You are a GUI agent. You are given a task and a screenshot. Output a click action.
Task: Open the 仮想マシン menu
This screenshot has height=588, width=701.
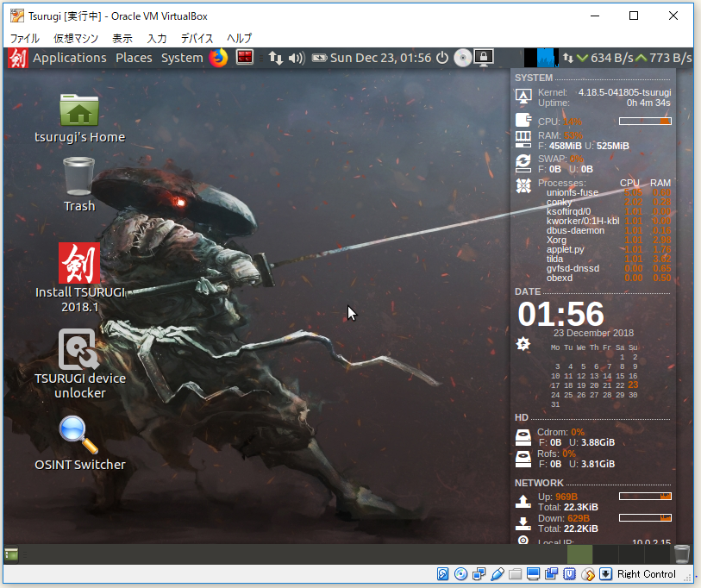click(x=76, y=39)
